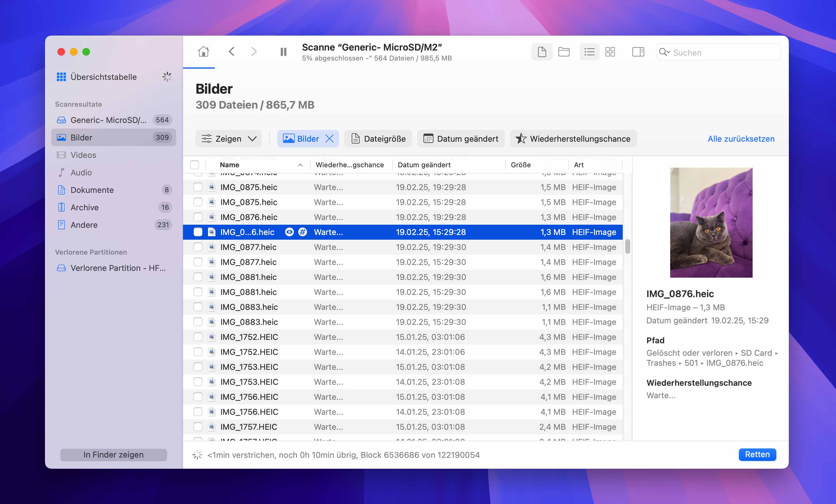Click the file list vertical scrollbar

tap(627, 246)
